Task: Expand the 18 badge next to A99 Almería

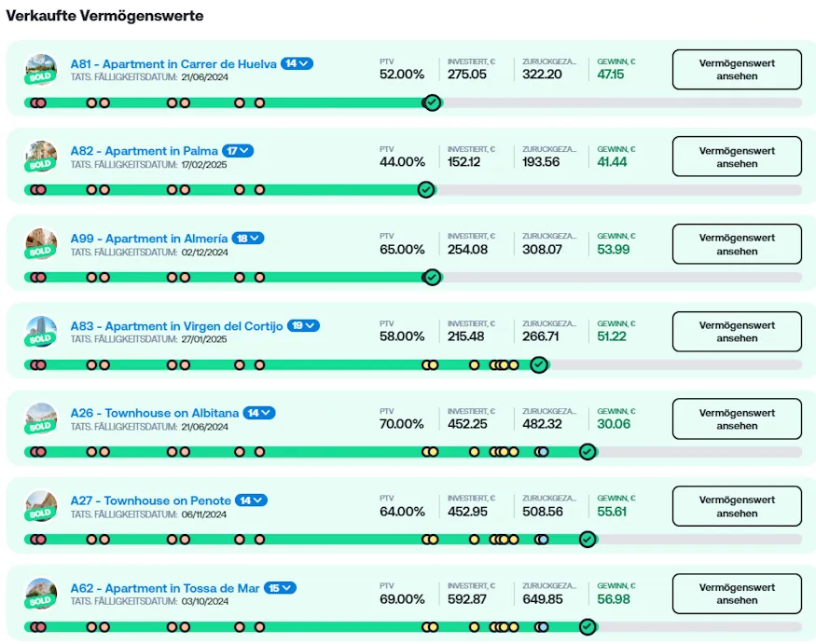Action: point(248,239)
